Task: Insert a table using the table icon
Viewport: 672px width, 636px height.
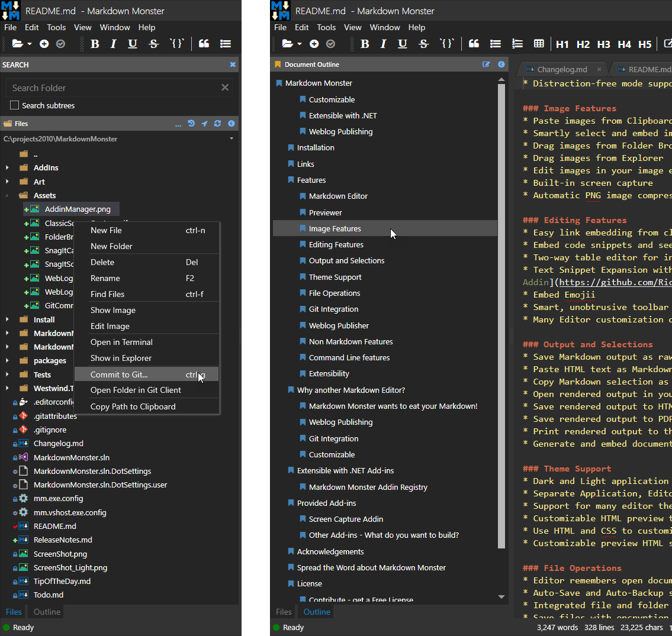Action: click(x=539, y=44)
